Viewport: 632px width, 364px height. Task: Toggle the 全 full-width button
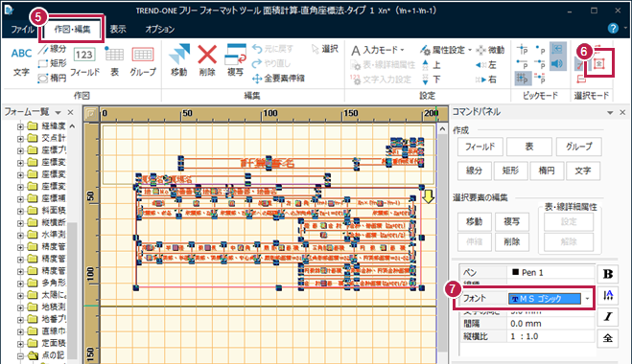tap(607, 338)
